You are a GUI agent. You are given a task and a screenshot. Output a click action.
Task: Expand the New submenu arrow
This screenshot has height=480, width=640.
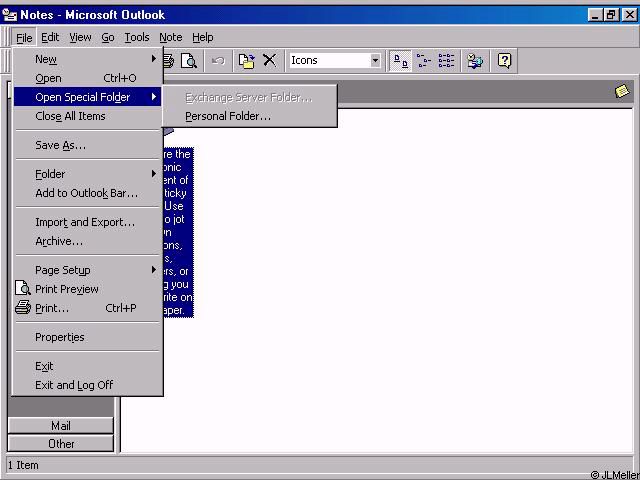coord(153,59)
